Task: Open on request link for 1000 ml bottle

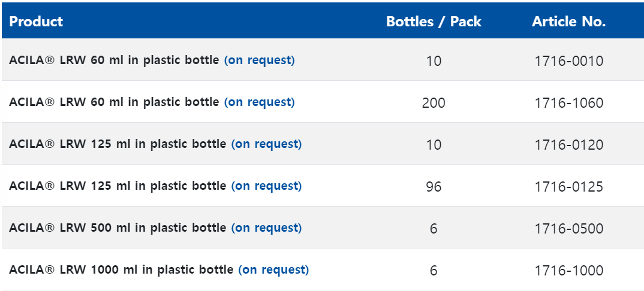Action: 273,269
